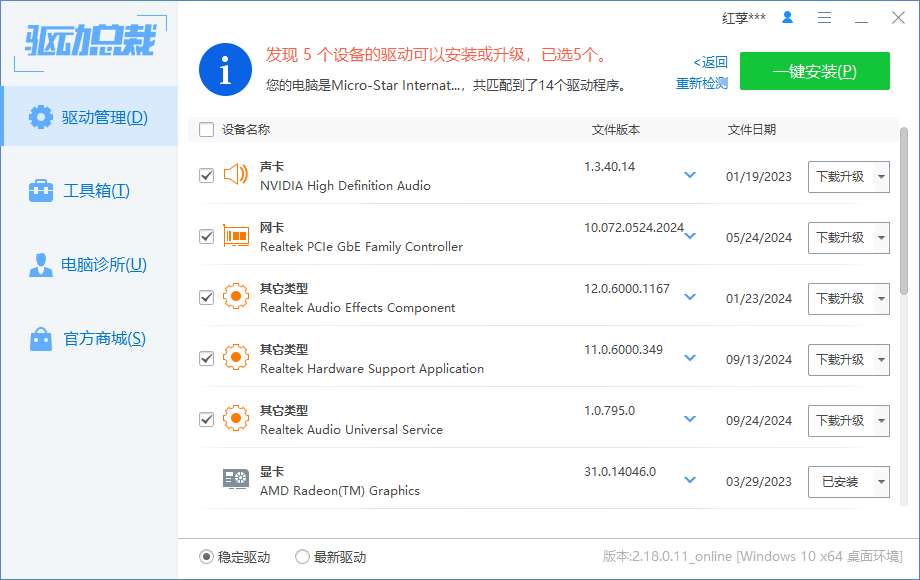Open the hamburger main menu icon

[824, 18]
